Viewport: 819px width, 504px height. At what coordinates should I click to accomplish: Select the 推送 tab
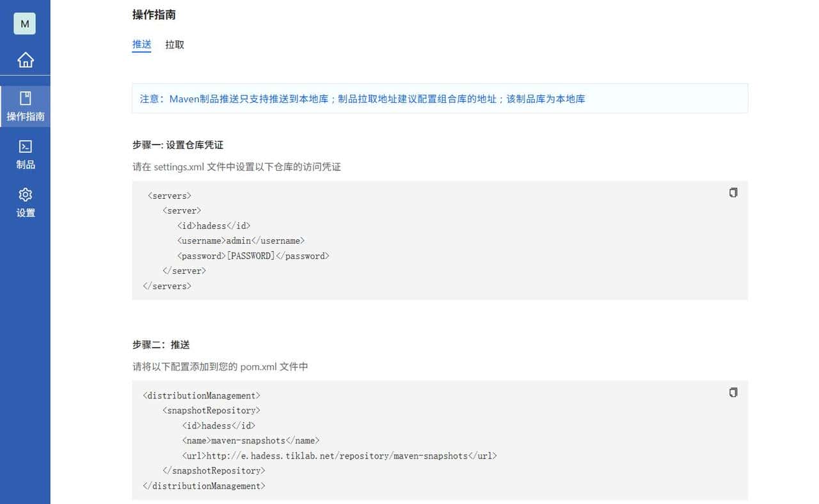141,44
